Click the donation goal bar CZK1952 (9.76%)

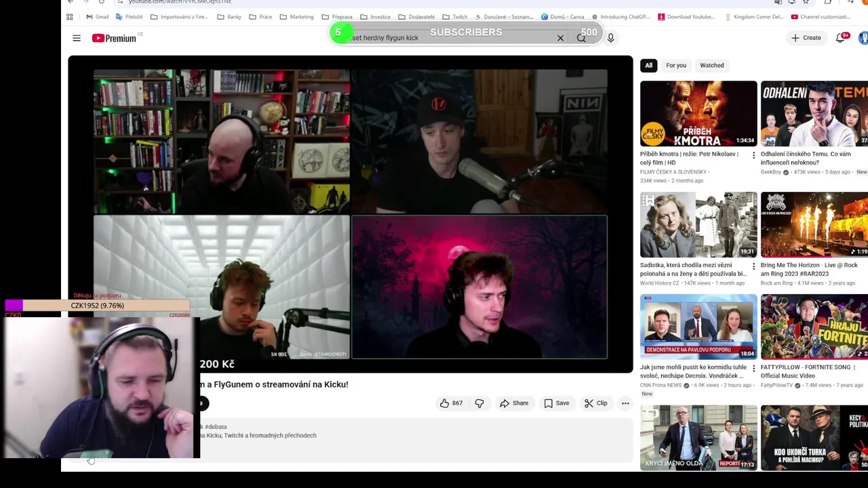(x=97, y=306)
